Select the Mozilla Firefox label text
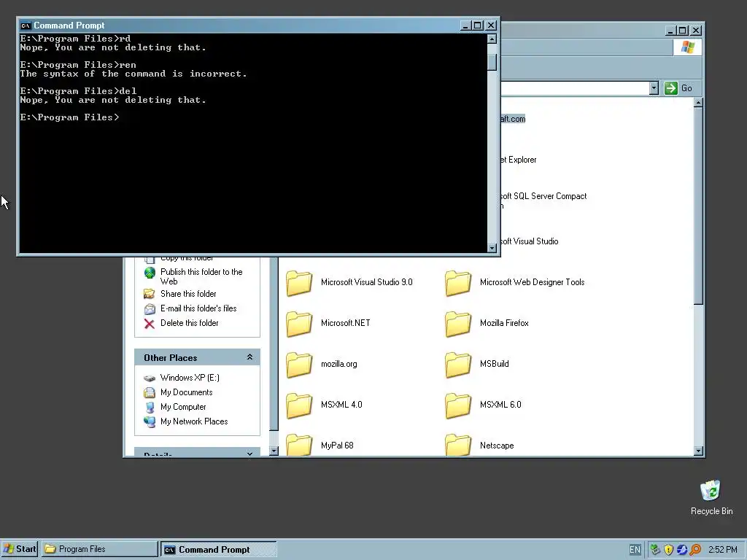 tap(504, 323)
